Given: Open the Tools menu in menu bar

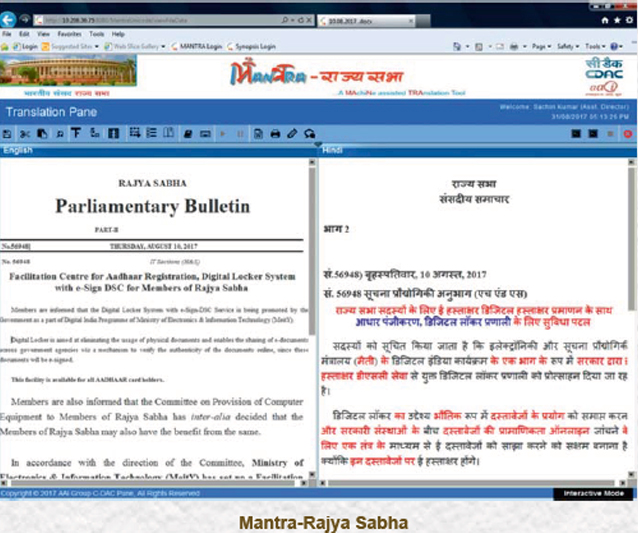Looking at the screenshot, I should 96,34.
